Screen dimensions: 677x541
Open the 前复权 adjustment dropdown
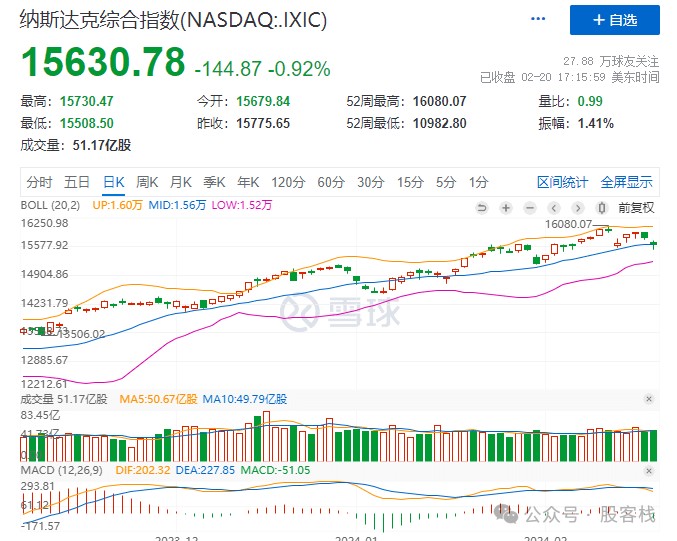[636, 208]
